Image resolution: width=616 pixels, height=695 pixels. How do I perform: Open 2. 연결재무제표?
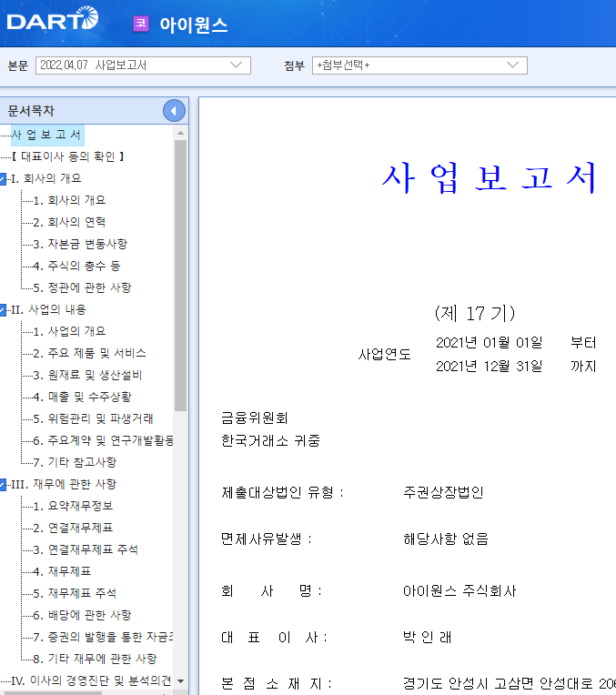point(73,528)
